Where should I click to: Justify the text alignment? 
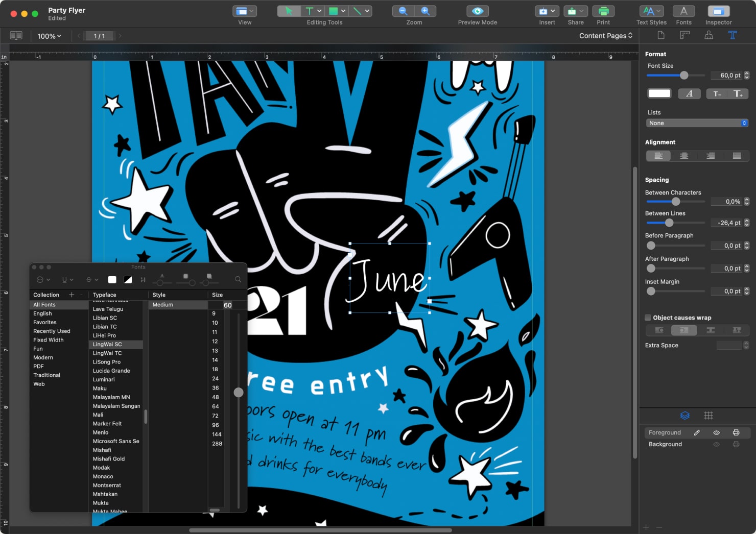point(737,156)
